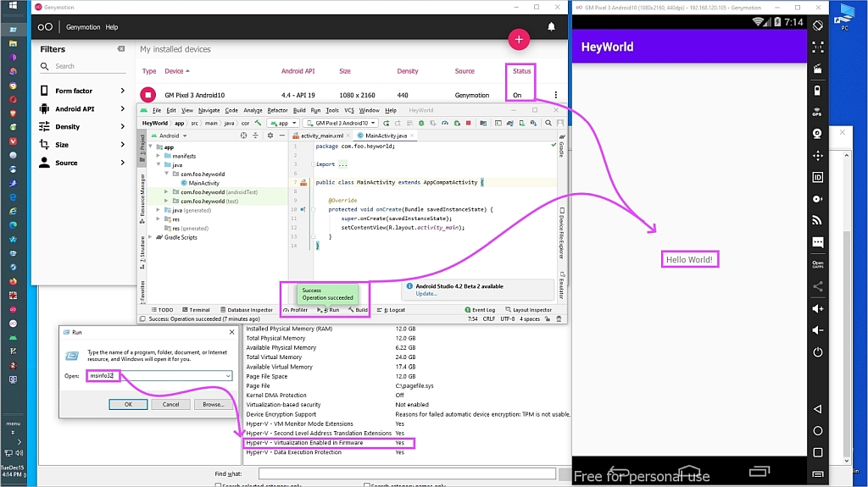Sort devices by Android API column header
Screen dimensions: 868x487
[x=298, y=71]
